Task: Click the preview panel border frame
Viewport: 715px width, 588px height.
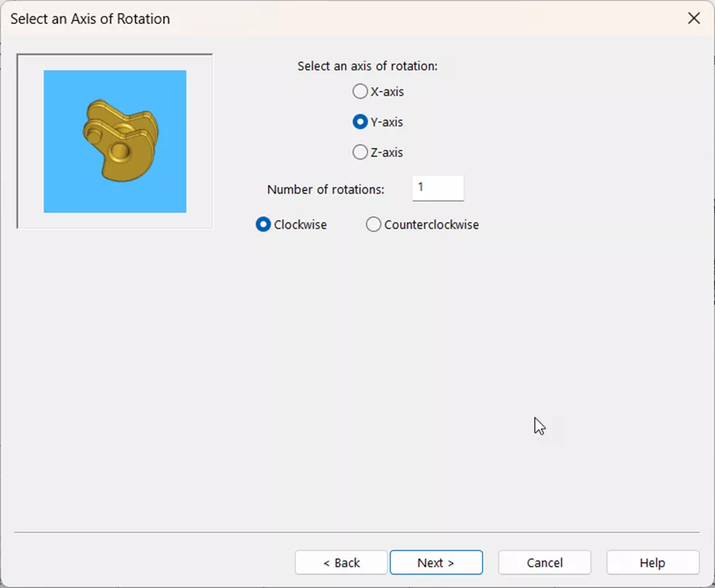Action: tap(114, 53)
